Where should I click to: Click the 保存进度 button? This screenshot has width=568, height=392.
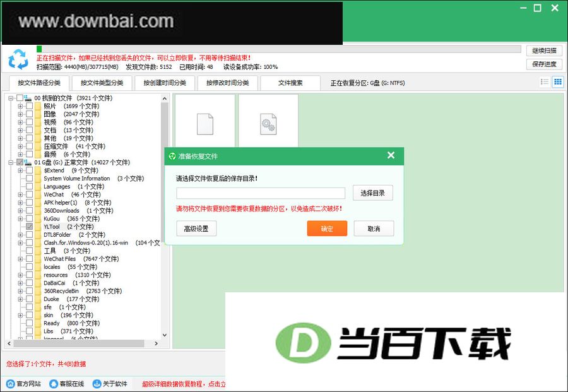pyautogui.click(x=544, y=64)
